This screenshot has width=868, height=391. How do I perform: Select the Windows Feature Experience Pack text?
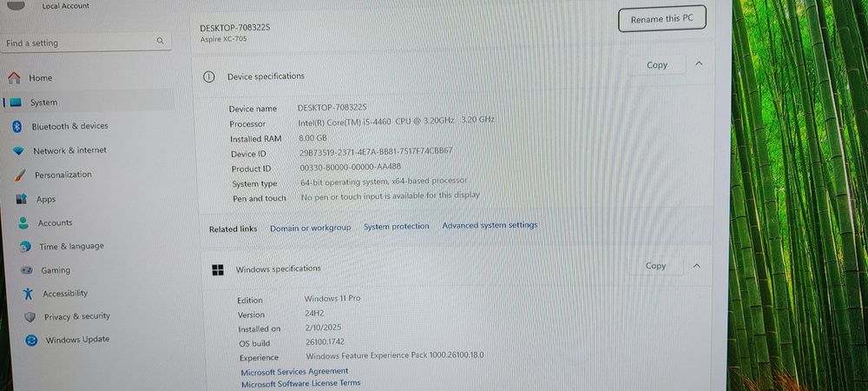(395, 355)
